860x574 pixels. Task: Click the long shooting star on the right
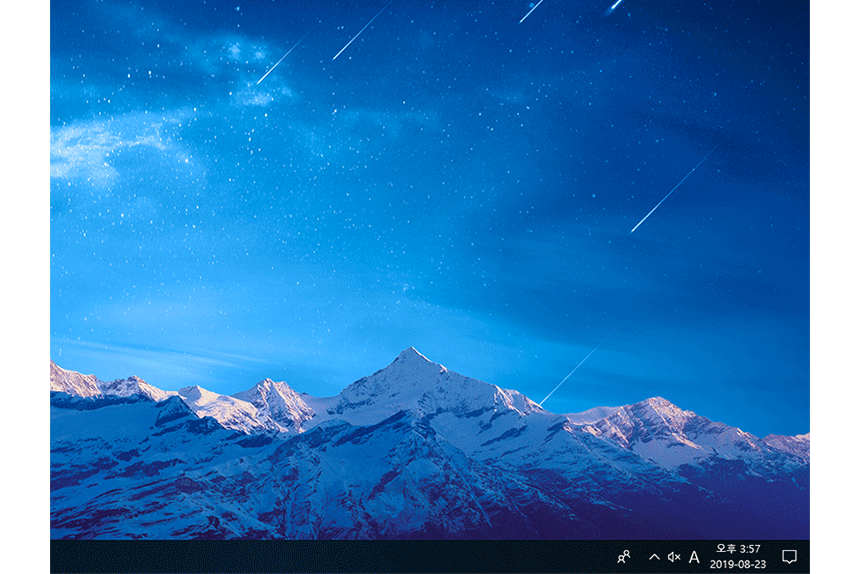coord(673,189)
